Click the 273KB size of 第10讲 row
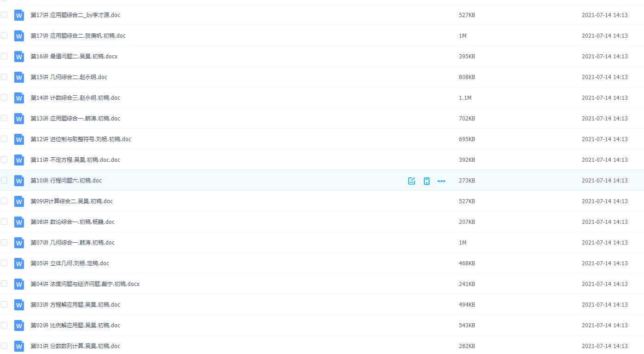Image resolution: width=644 pixels, height=354 pixels. click(467, 181)
